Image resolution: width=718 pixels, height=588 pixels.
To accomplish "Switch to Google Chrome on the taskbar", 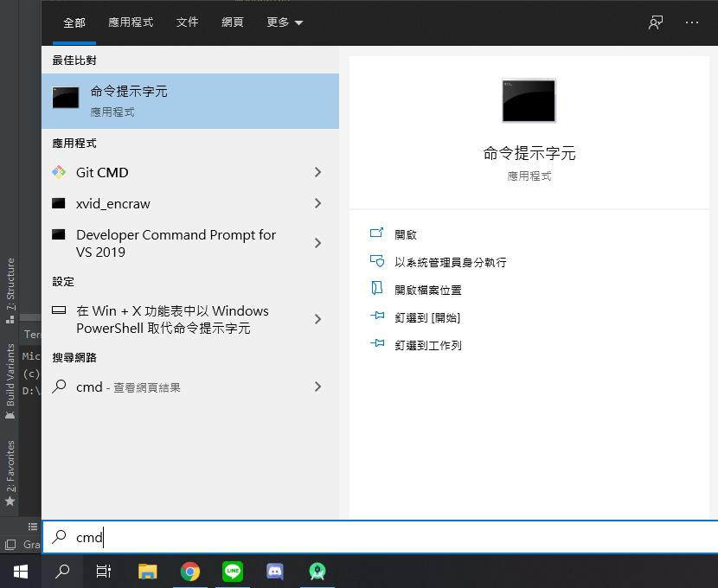I will point(190,571).
